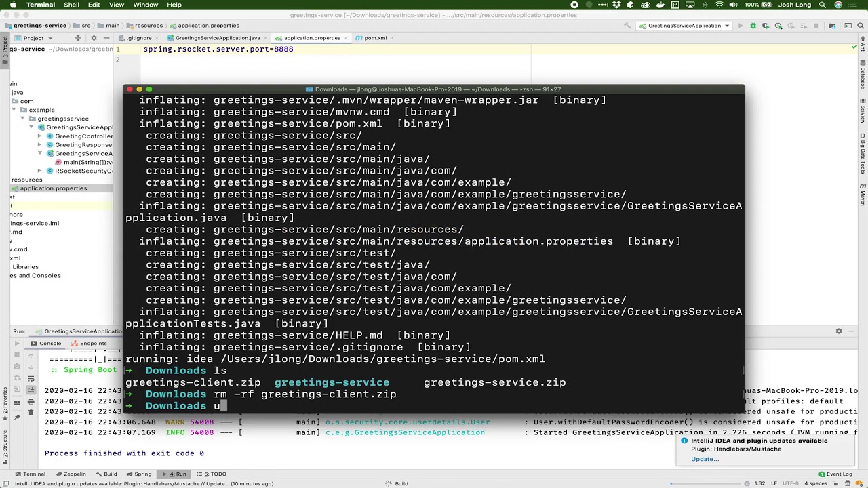The height and width of the screenshot is (488, 868).
Task: Open the Event Log
Action: click(840, 474)
